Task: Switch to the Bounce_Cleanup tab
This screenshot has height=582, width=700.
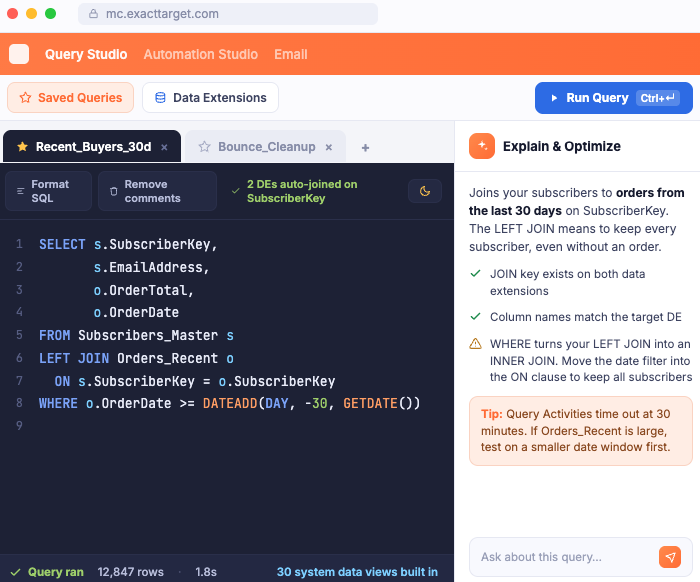Action: [266, 146]
